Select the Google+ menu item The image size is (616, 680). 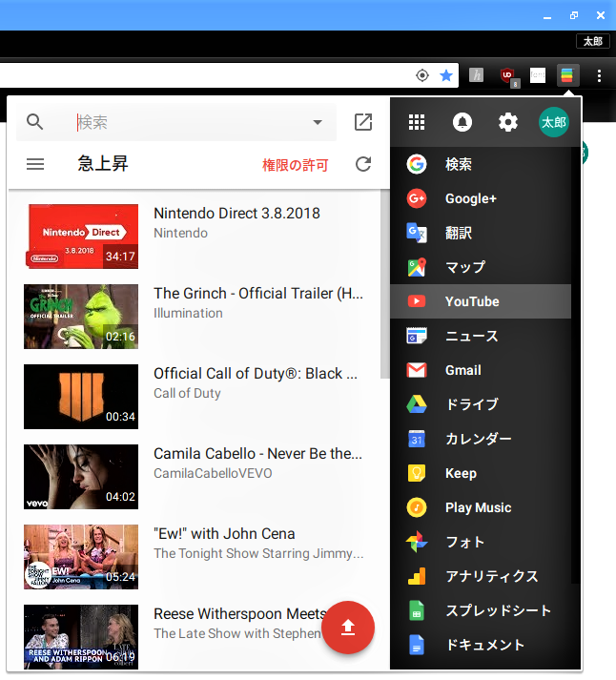[x=481, y=198]
